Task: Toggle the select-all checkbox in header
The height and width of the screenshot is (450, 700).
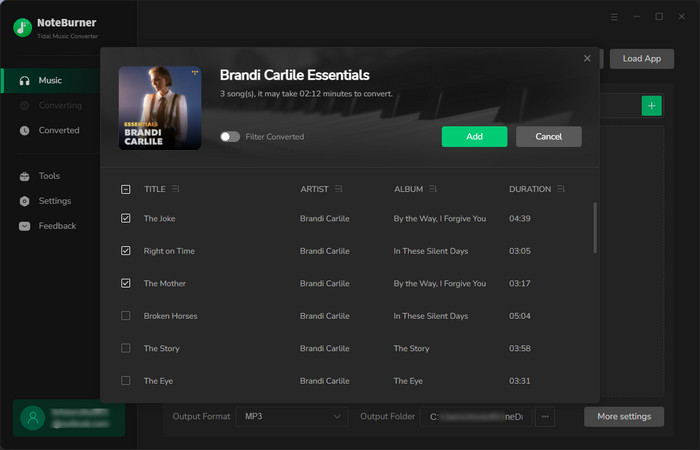Action: [126, 189]
